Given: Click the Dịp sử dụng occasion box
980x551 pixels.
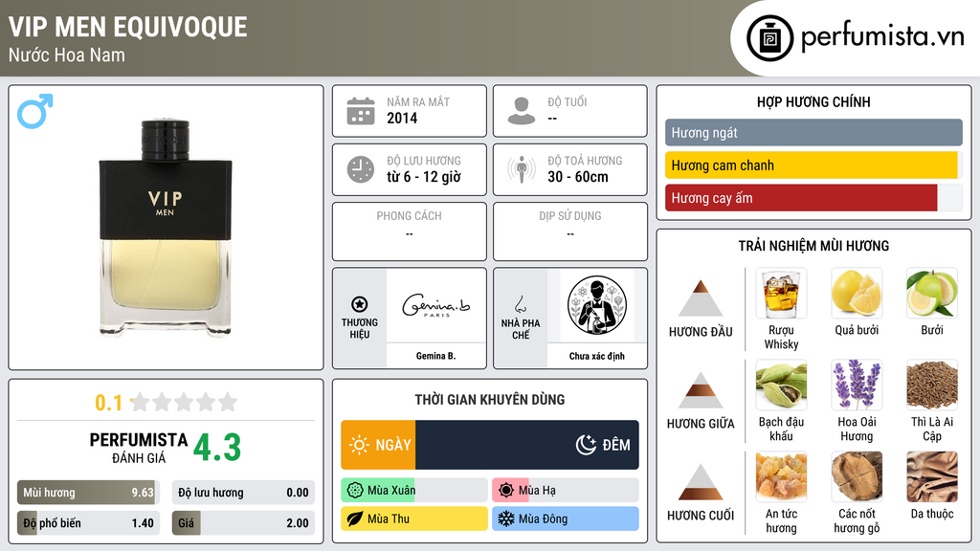Looking at the screenshot, I should (x=570, y=231).
